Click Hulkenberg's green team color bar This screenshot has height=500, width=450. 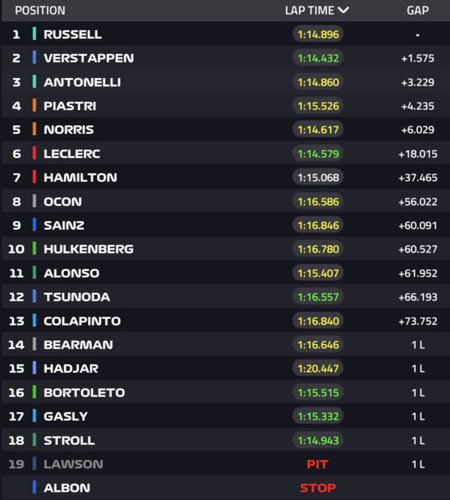click(34, 249)
